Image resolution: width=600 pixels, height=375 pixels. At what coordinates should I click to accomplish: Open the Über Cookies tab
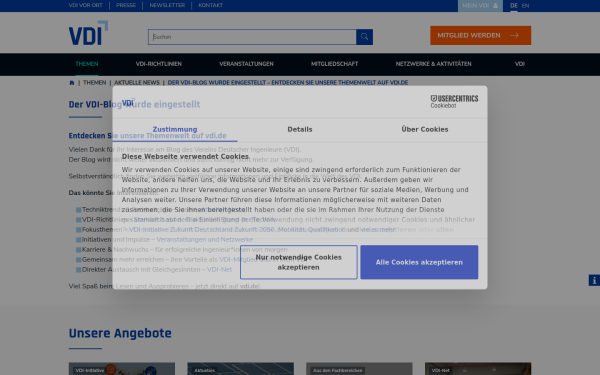[425, 129]
